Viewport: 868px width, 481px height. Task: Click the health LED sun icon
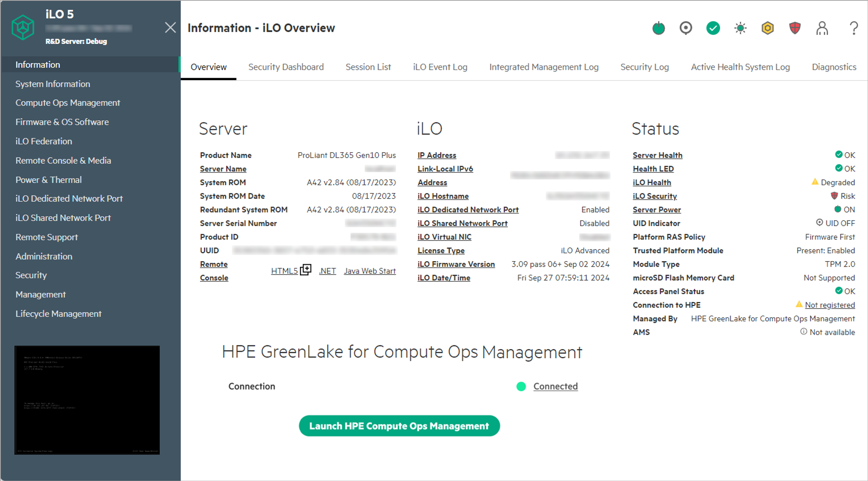pyautogui.click(x=740, y=28)
